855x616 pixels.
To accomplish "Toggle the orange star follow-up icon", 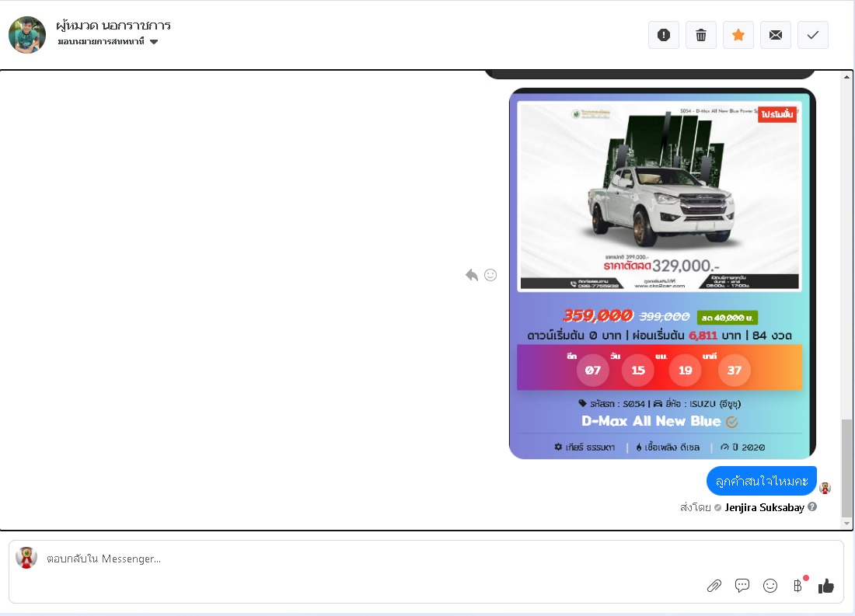I will 738,36.
